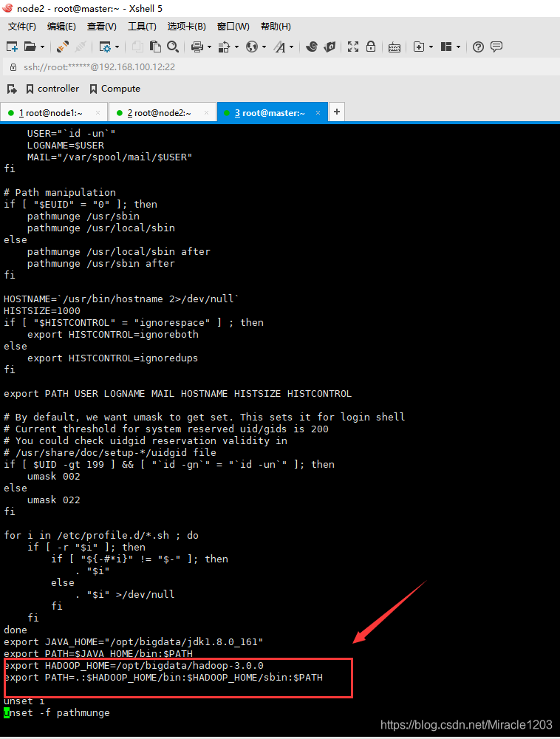Expand the globe encoding dropdown arrow

tap(264, 47)
